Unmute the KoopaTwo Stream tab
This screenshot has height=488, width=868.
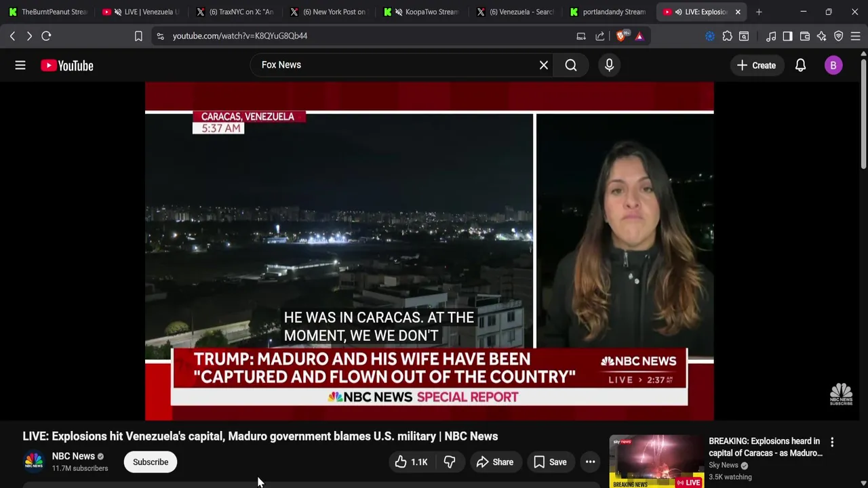pyautogui.click(x=398, y=12)
